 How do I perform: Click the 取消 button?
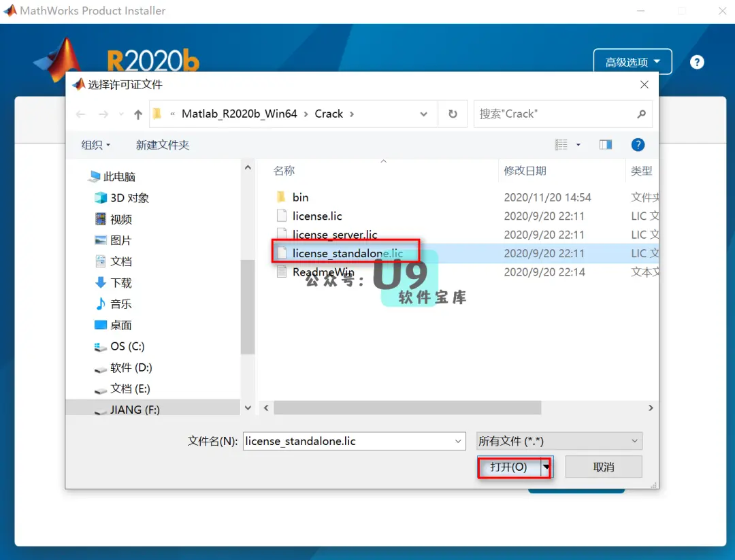(603, 466)
